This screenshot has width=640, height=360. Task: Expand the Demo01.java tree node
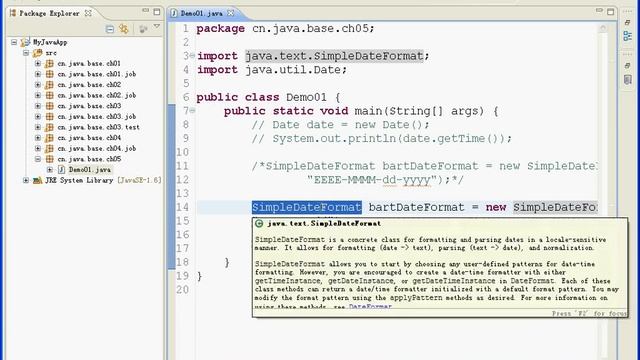point(50,169)
